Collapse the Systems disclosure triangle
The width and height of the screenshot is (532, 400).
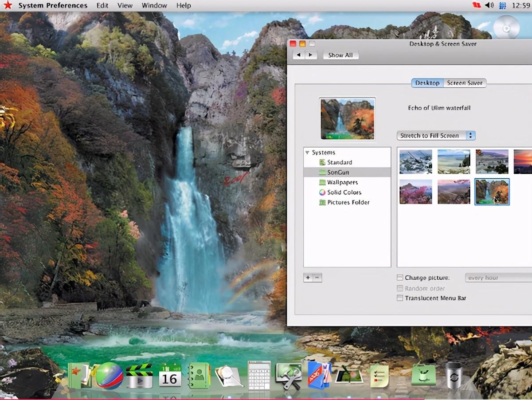click(x=308, y=152)
